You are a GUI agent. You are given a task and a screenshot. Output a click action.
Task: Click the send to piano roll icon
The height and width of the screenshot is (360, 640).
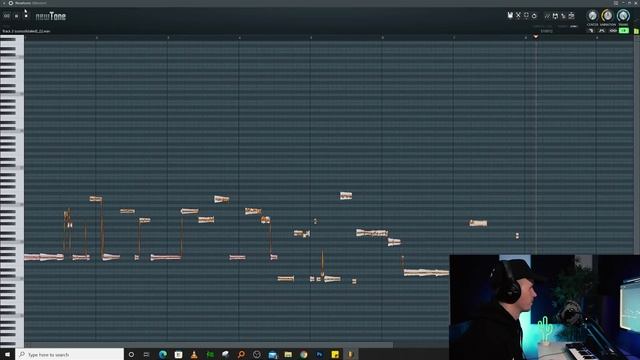563,16
